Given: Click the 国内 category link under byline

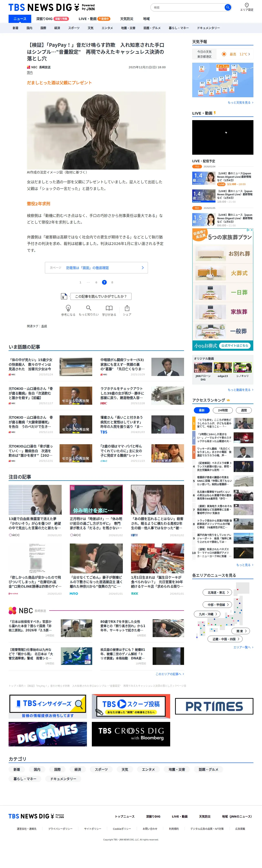Looking at the screenshot, I should 30,73.
